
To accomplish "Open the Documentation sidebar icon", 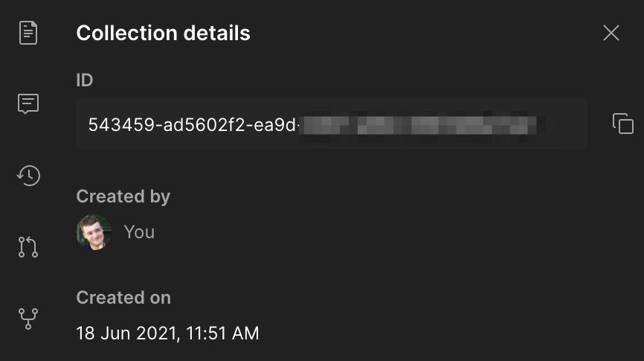I will [28, 33].
